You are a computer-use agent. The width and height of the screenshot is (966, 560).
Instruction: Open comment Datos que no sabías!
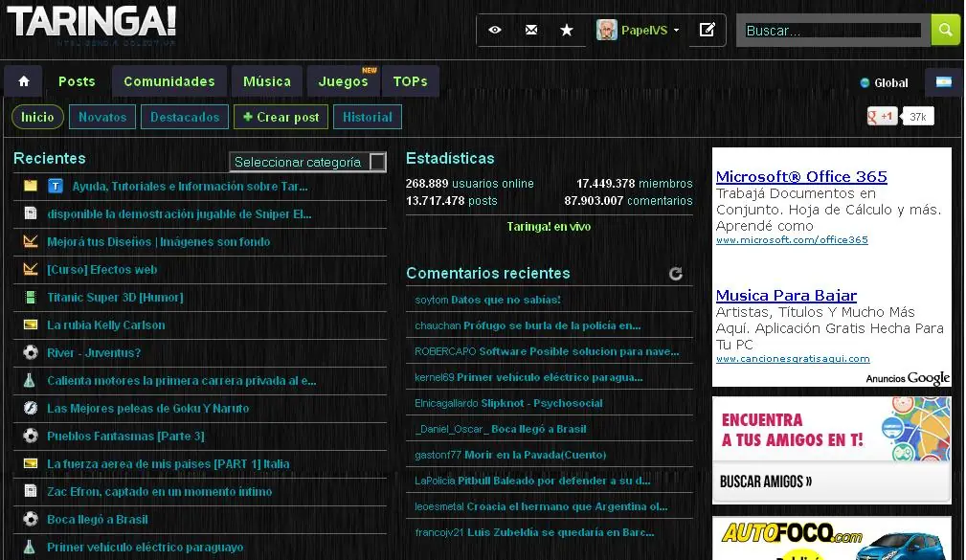click(x=505, y=300)
